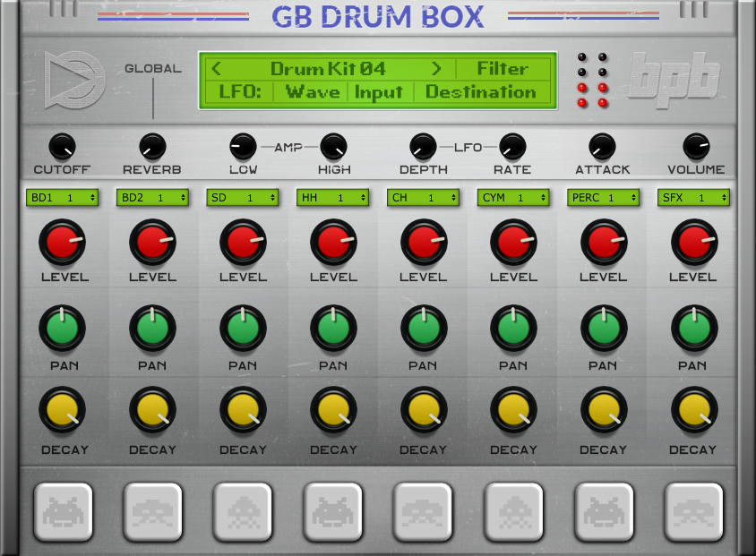Open the SD sample selector dropdown

click(x=243, y=198)
